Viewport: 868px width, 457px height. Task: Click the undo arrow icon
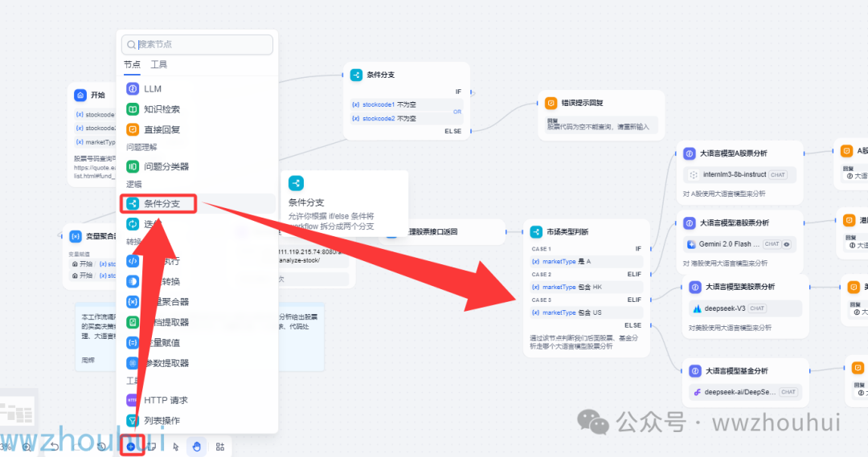(x=54, y=447)
